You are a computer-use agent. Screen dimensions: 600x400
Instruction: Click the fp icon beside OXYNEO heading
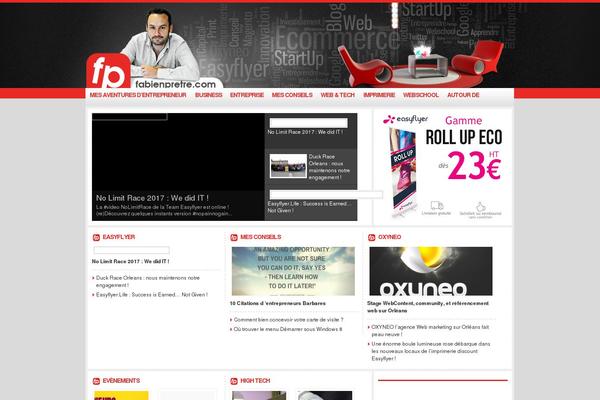point(372,237)
